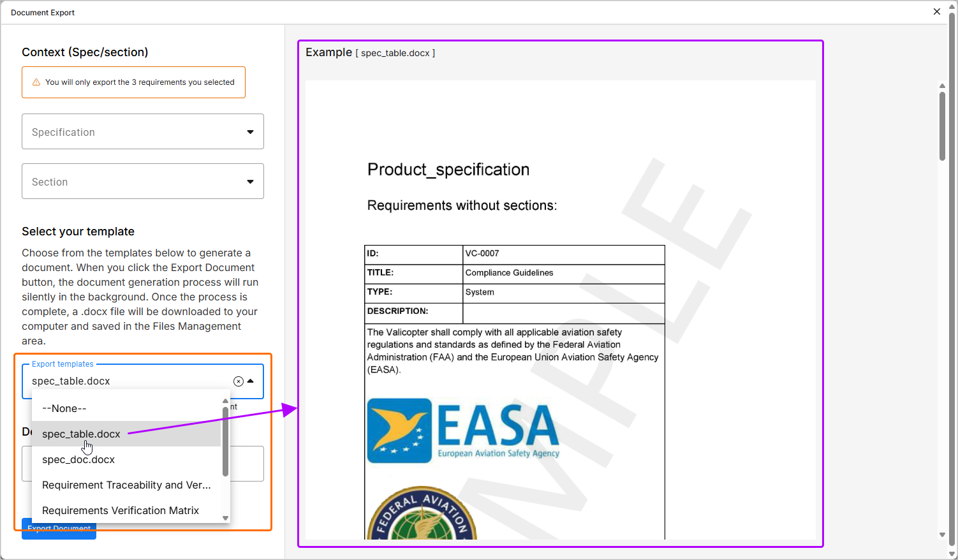Click the example preview scroll-down arrow
The height and width of the screenshot is (560, 958).
[x=942, y=535]
